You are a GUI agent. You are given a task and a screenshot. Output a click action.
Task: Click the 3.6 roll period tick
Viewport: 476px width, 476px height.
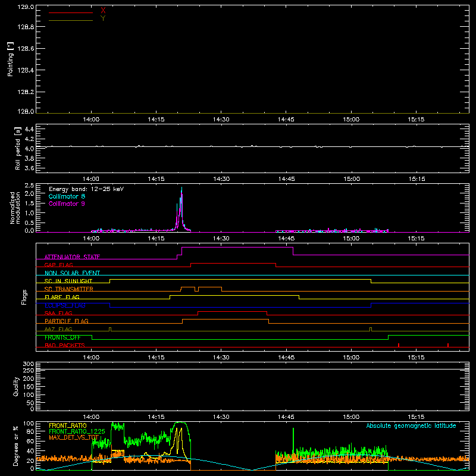click(x=29, y=168)
